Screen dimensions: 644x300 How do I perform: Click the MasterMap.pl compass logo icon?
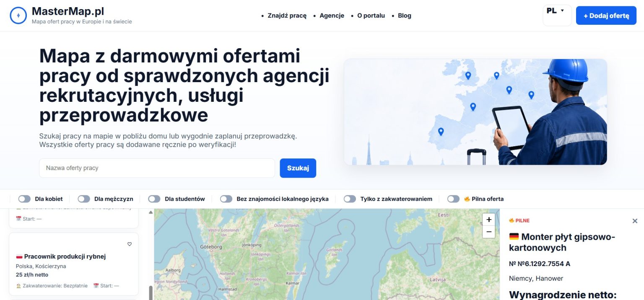(18, 16)
